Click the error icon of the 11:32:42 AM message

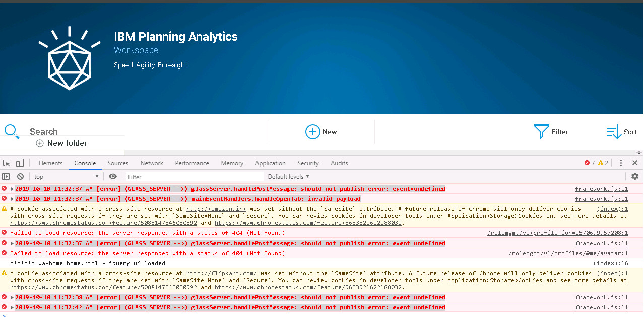4,307
